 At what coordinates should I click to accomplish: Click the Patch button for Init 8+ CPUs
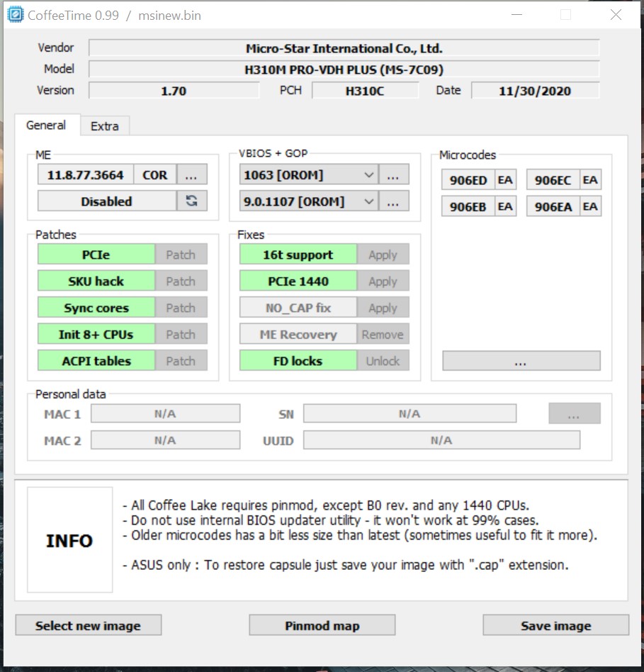(181, 335)
